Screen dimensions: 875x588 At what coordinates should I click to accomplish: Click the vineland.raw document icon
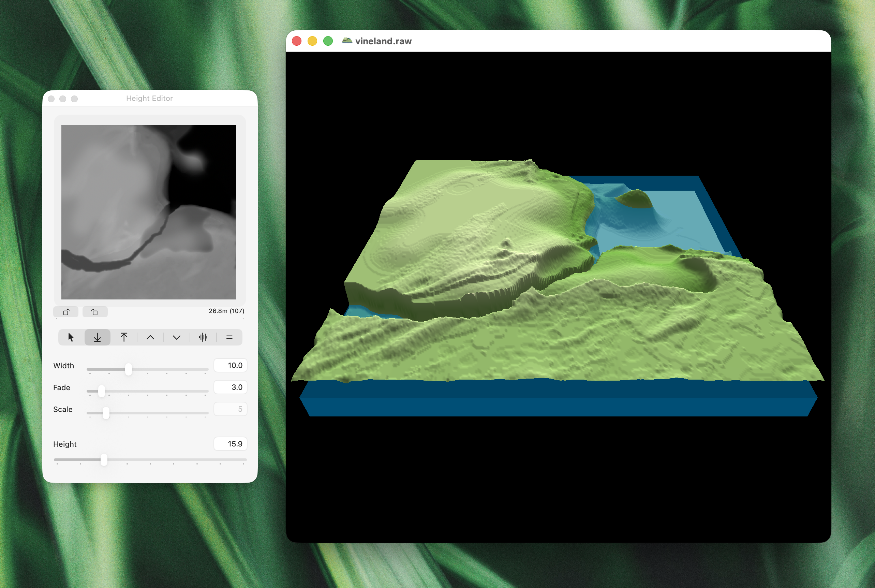[347, 41]
